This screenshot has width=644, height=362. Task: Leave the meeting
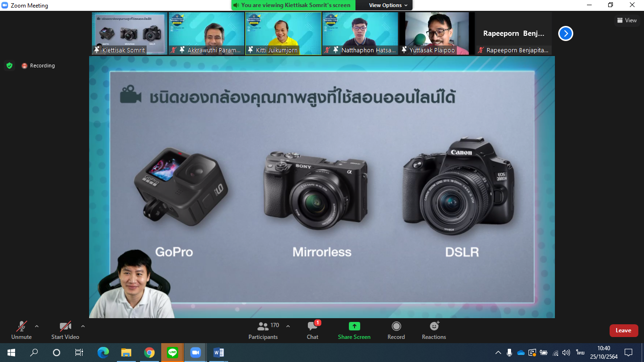(624, 330)
